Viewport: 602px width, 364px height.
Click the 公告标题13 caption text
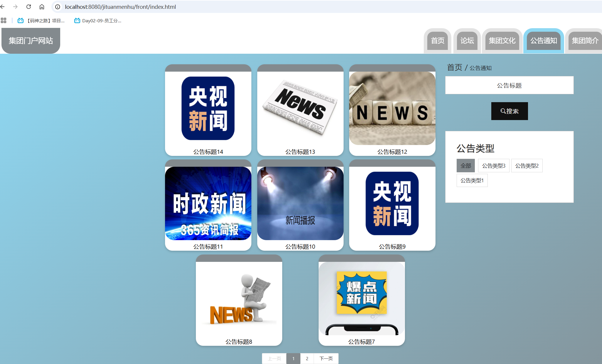[300, 152]
